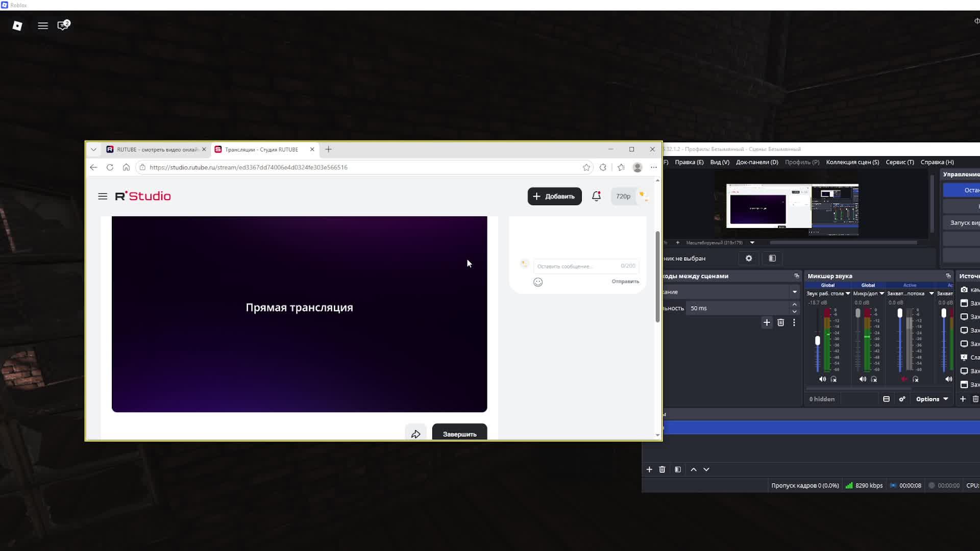Move scene up in OBS
980x551 pixels.
pos(694,469)
